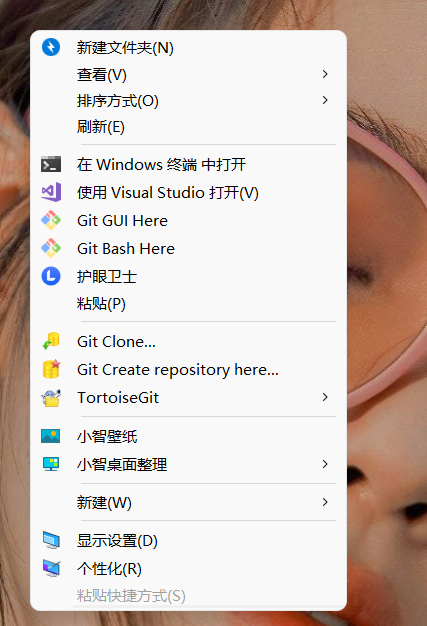Choose 粘贴(P) from the menu
Screen dimensions: 427x626
click(x=188, y=303)
